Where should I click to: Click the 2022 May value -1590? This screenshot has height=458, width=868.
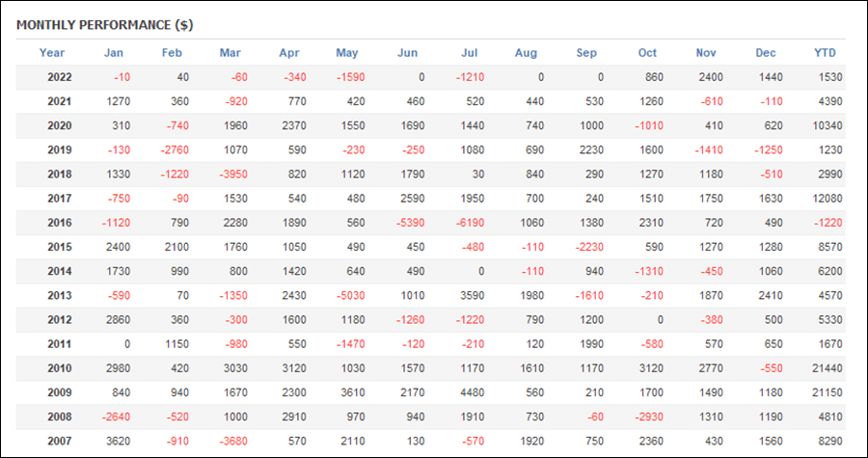click(350, 77)
